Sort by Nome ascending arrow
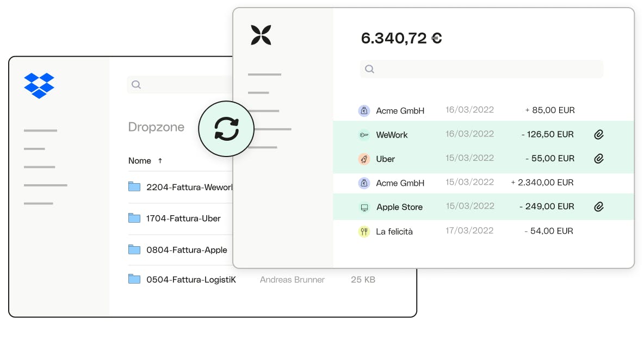 pyautogui.click(x=160, y=161)
